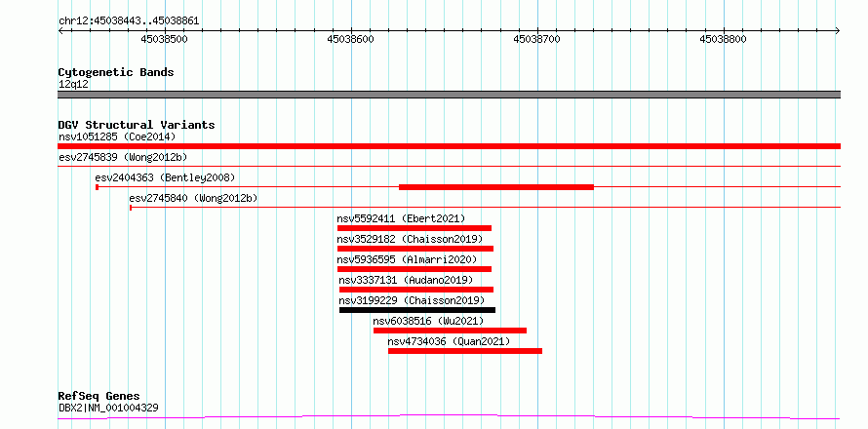Click the gray 12q12 cytoband bar

[x=449, y=95]
